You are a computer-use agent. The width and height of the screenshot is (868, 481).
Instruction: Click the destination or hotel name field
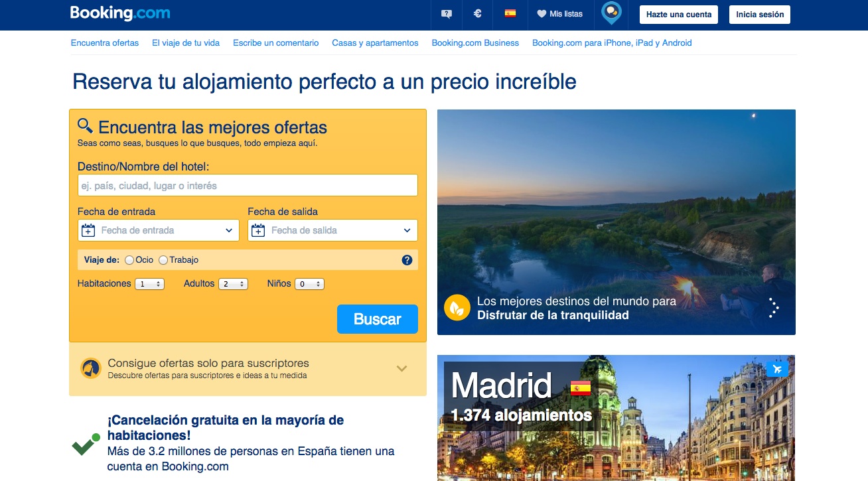(x=248, y=185)
